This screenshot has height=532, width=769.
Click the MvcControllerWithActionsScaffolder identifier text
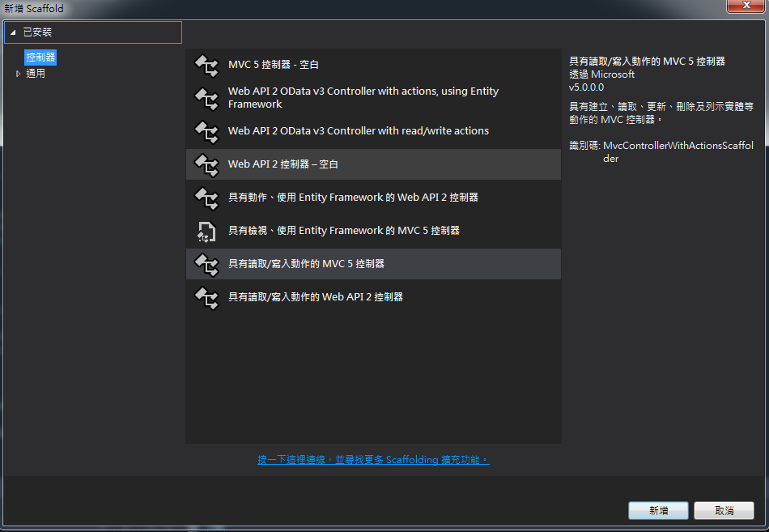pos(678,152)
